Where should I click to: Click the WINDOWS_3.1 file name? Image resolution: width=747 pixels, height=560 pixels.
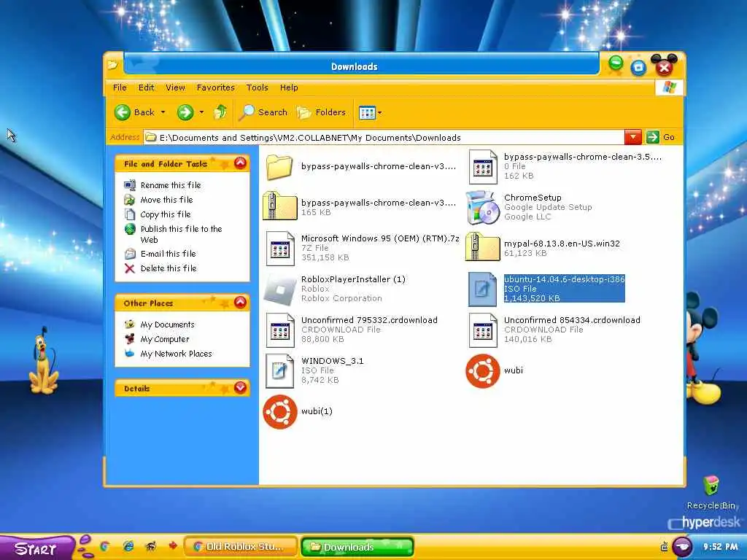click(332, 361)
